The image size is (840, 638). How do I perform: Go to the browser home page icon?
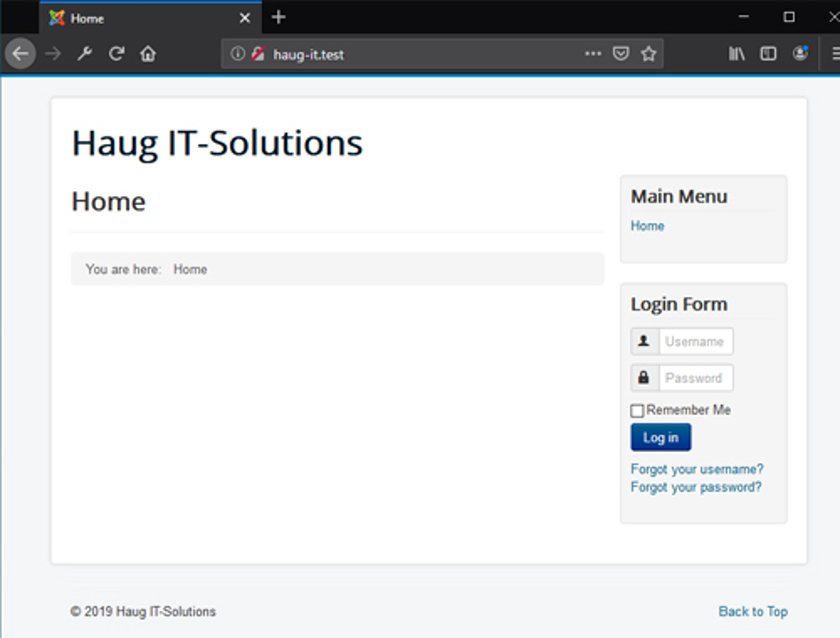148,54
